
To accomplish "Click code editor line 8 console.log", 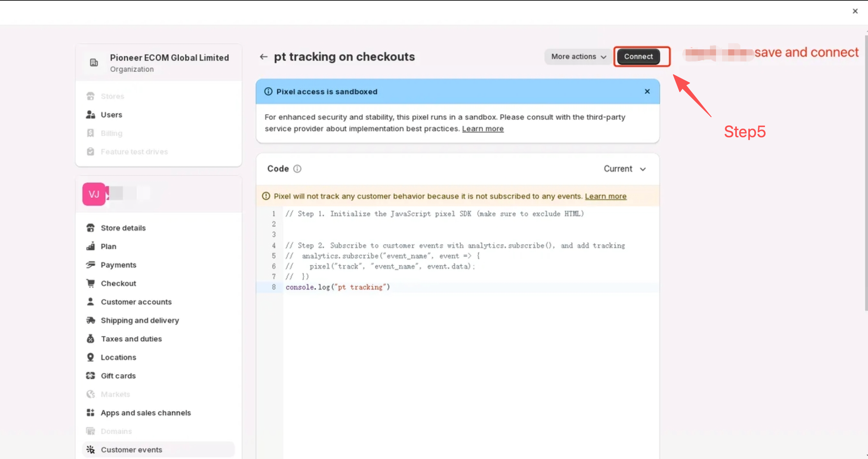I will [x=338, y=287].
